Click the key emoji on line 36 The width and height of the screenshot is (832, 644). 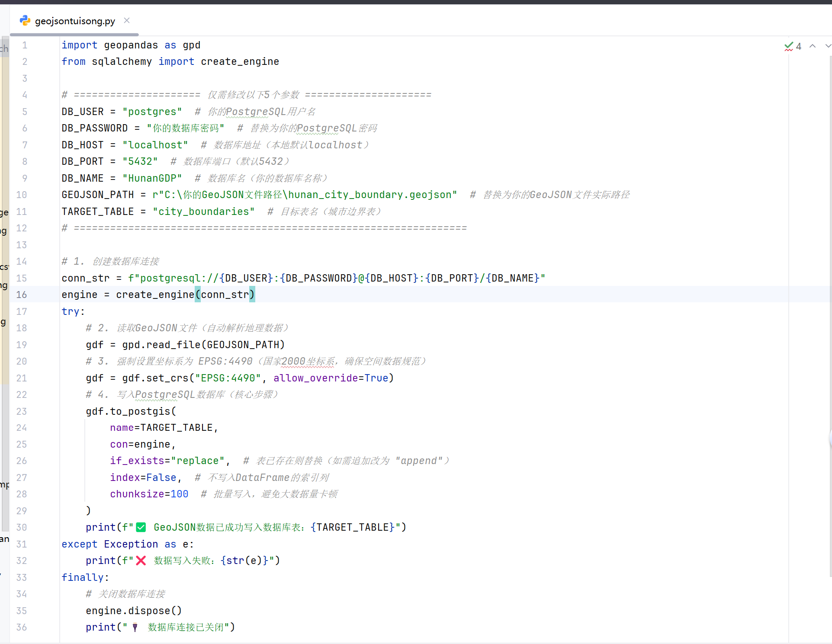tap(135, 627)
